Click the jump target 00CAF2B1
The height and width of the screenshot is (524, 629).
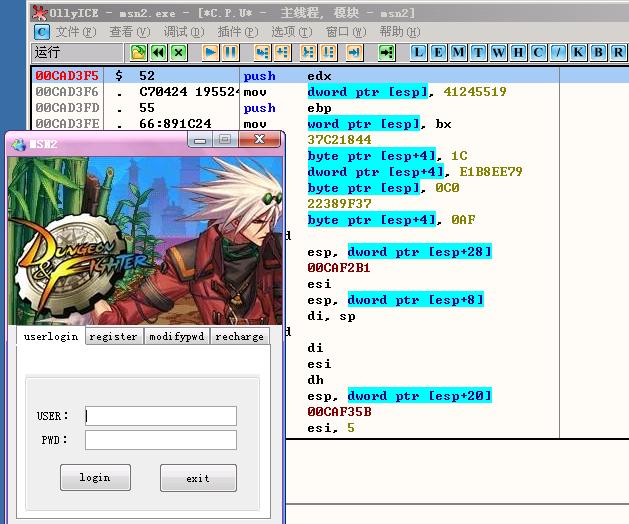(x=339, y=268)
